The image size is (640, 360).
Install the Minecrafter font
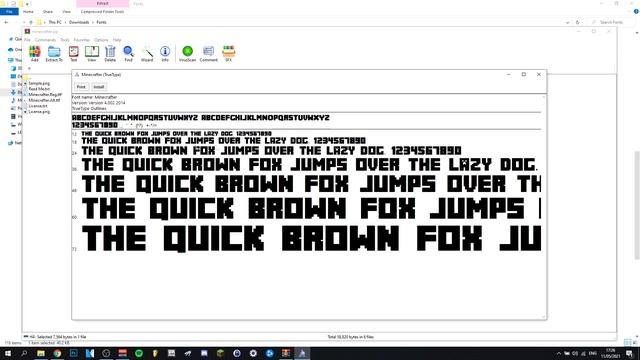click(x=99, y=87)
